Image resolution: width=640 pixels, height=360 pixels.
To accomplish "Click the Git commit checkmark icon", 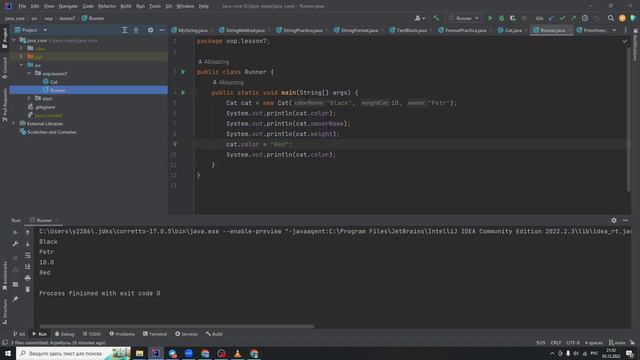I will pos(562,18).
